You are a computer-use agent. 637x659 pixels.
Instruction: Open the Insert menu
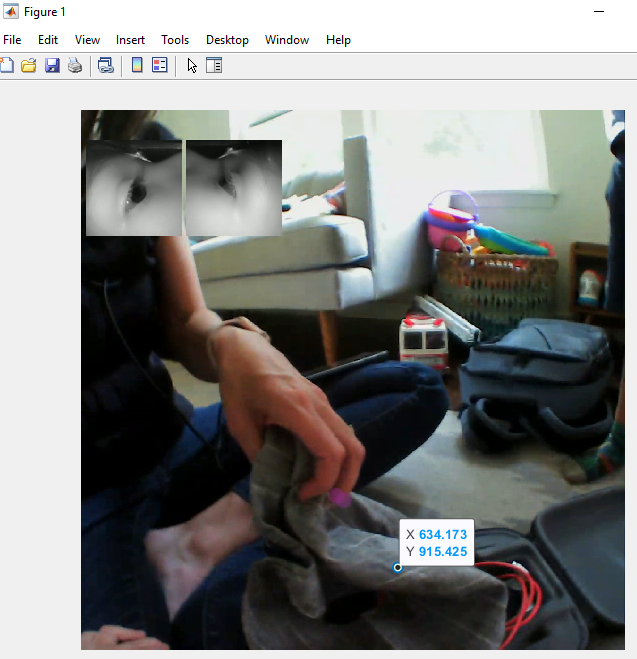(x=130, y=40)
